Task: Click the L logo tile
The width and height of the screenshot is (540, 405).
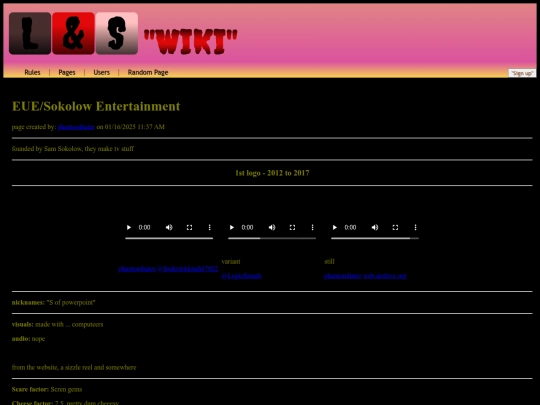Action: 30,33
